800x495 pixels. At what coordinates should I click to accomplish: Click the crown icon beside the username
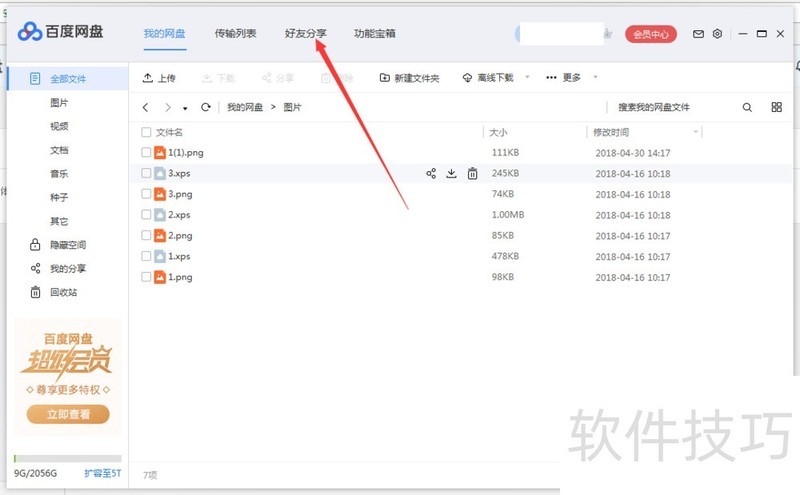coord(608,34)
